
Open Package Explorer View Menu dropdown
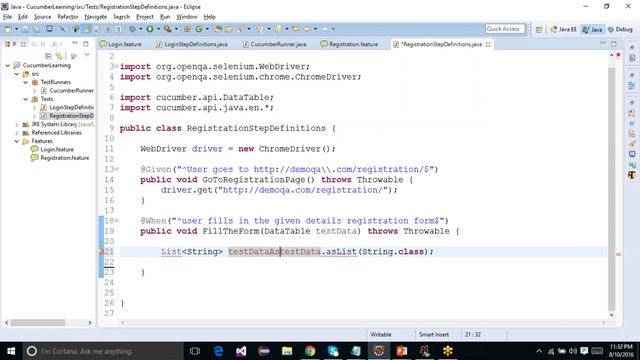pos(87,55)
